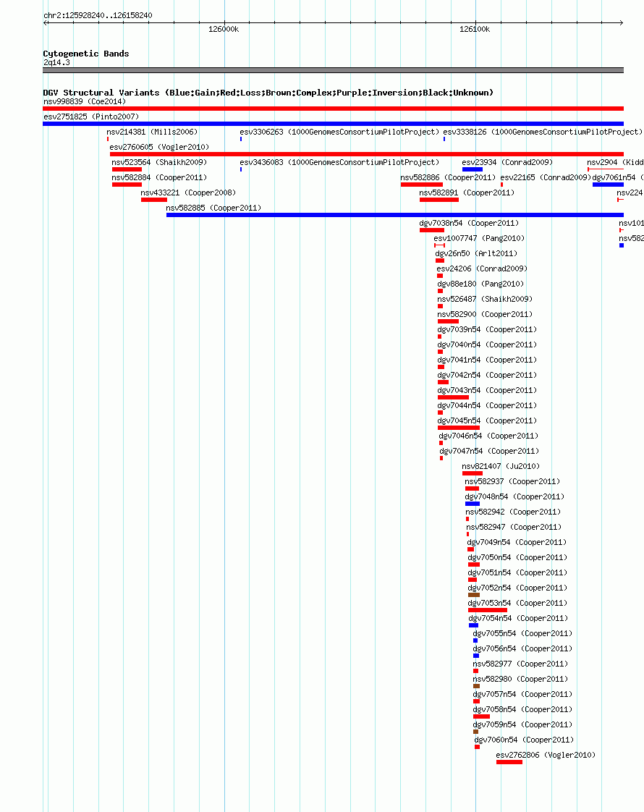This screenshot has width=644, height=812.
Task: Click dgv7060n54 (Cooper2011) label
Action: (524, 740)
